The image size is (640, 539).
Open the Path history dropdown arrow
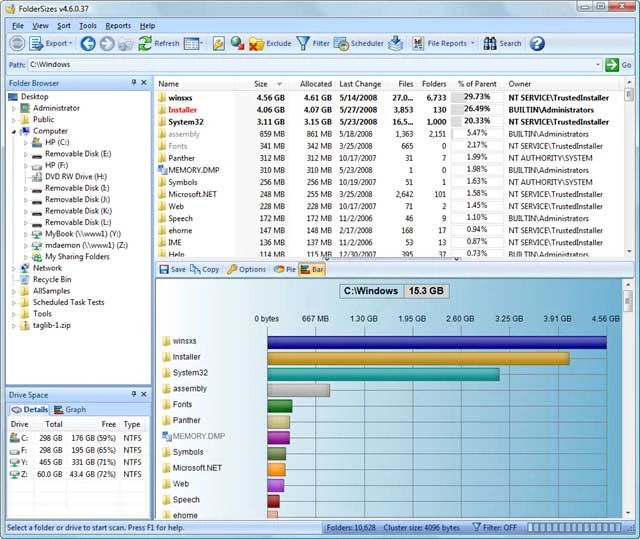pos(598,64)
